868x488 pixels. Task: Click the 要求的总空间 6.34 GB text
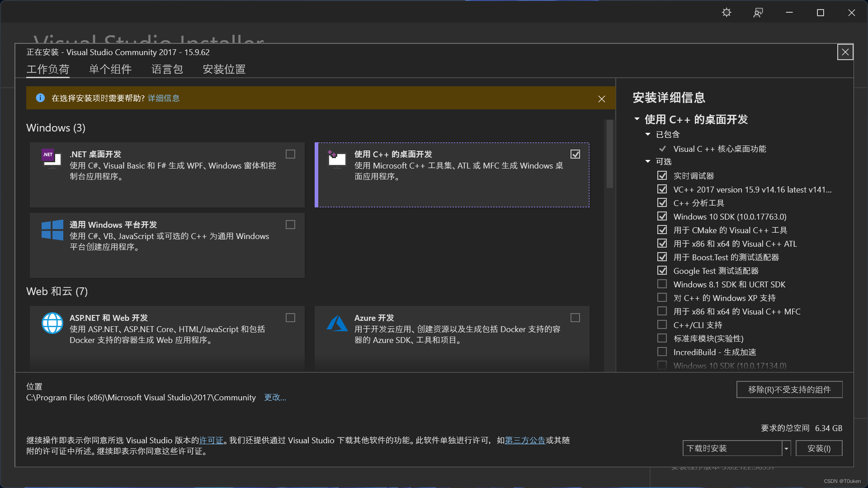click(801, 428)
